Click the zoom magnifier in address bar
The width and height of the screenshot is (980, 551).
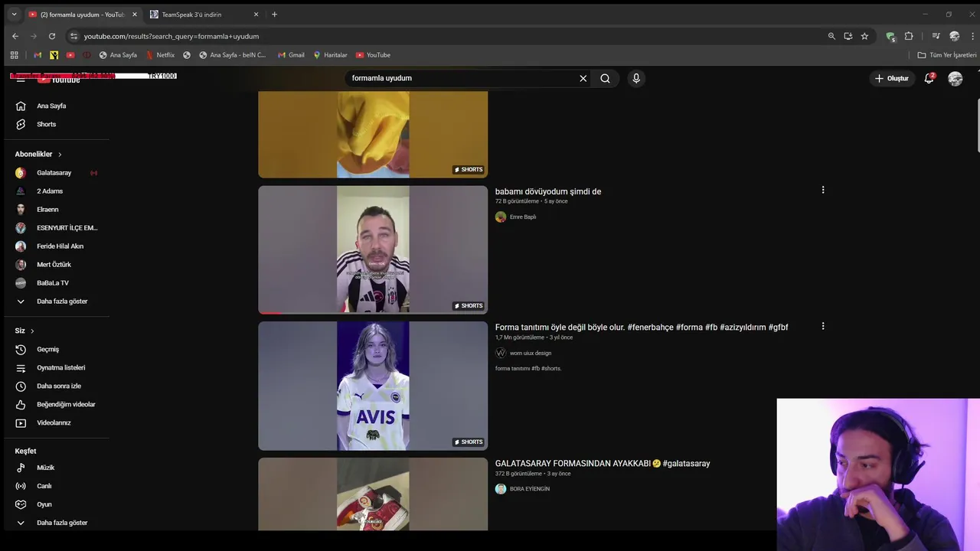point(831,36)
